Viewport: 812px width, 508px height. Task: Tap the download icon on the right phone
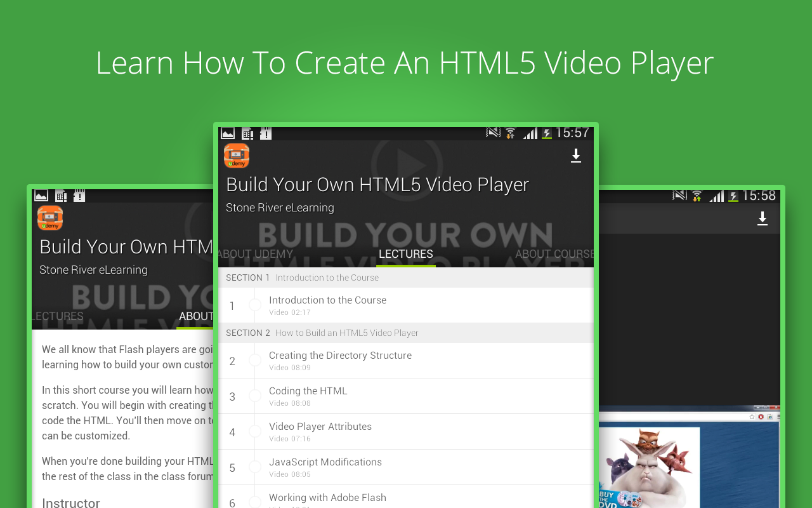pyautogui.click(x=763, y=218)
